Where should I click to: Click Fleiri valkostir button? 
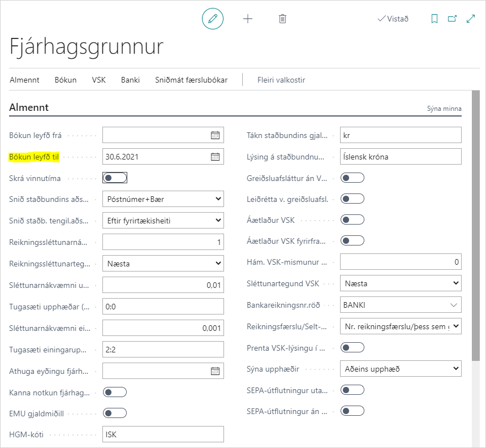click(x=281, y=80)
